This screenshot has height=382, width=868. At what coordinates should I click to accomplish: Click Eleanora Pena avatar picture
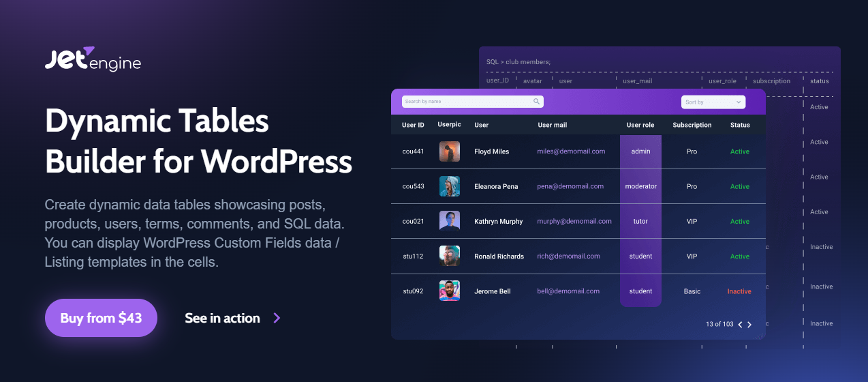click(450, 186)
